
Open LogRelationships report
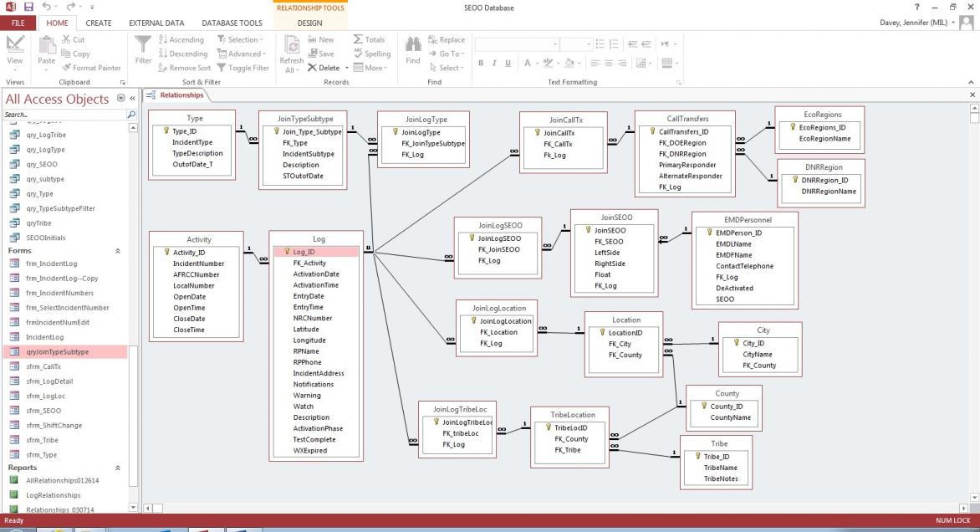(54, 495)
